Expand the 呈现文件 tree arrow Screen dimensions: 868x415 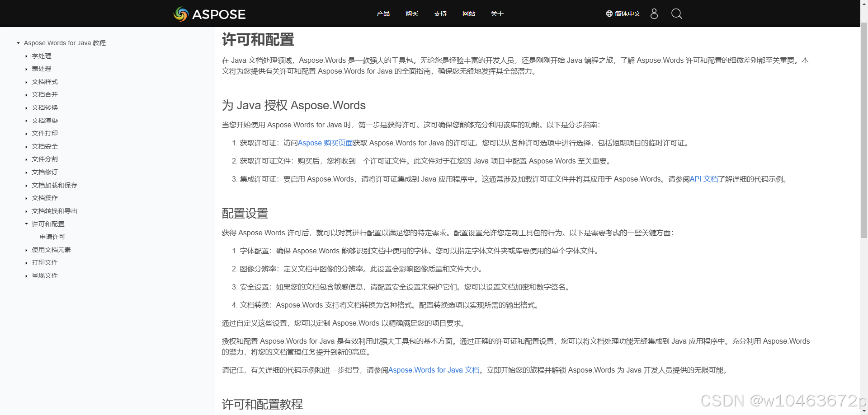click(x=26, y=276)
